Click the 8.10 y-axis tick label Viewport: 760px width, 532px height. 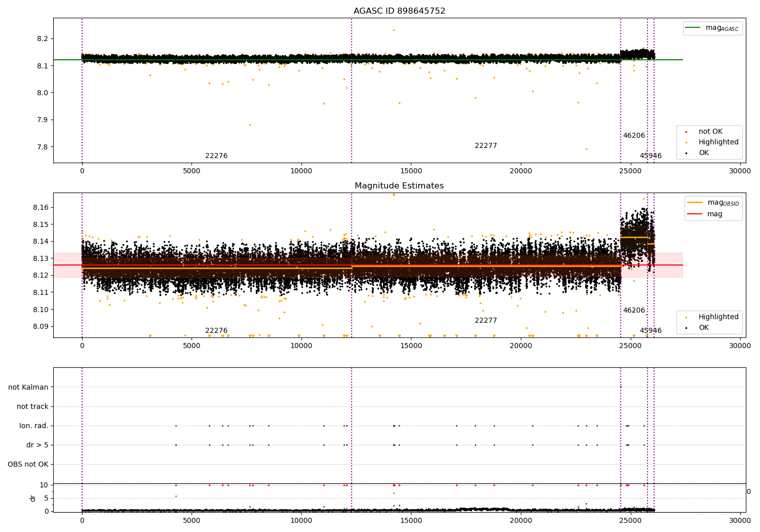41,310
